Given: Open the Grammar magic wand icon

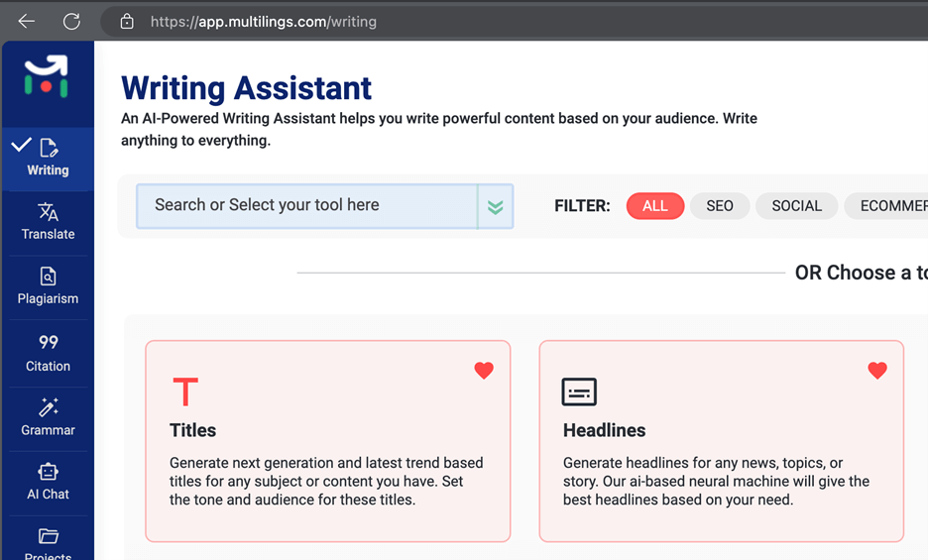Looking at the screenshot, I should click(x=48, y=407).
